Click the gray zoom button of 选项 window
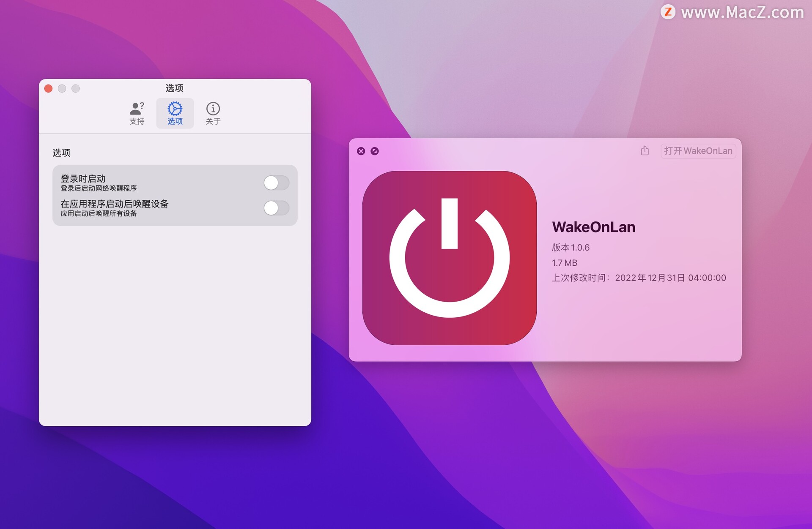The height and width of the screenshot is (529, 812). (76, 88)
